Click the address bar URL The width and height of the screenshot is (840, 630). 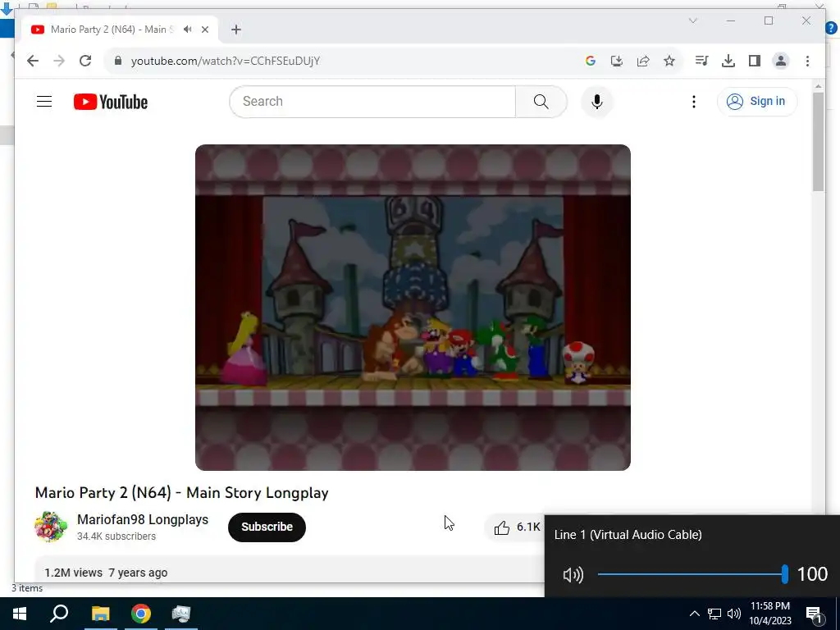226,61
